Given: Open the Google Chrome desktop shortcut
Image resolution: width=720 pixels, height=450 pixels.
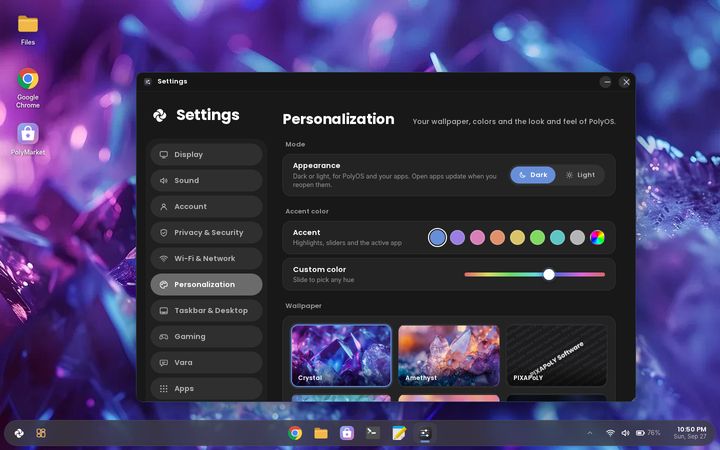Looking at the screenshot, I should (x=28, y=88).
